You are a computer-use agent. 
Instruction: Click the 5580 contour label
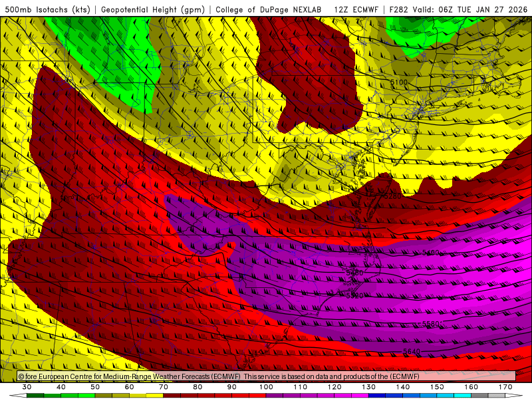click(431, 324)
